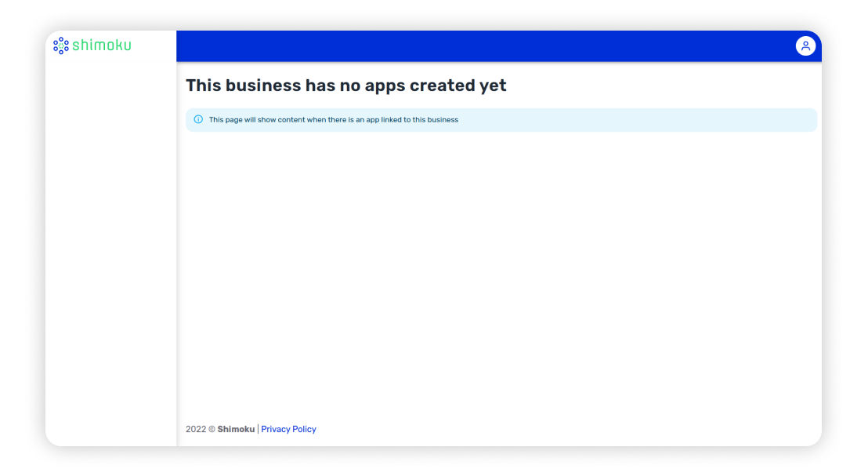This screenshot has height=476, width=868.
Task: Click the alert text "This page will show content when there is an app linked to this business"
Action: 333,120
